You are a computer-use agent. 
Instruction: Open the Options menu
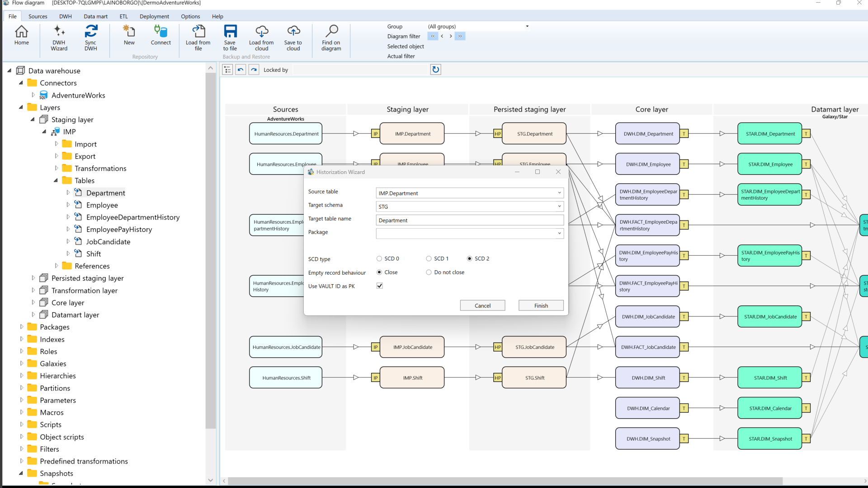point(190,16)
